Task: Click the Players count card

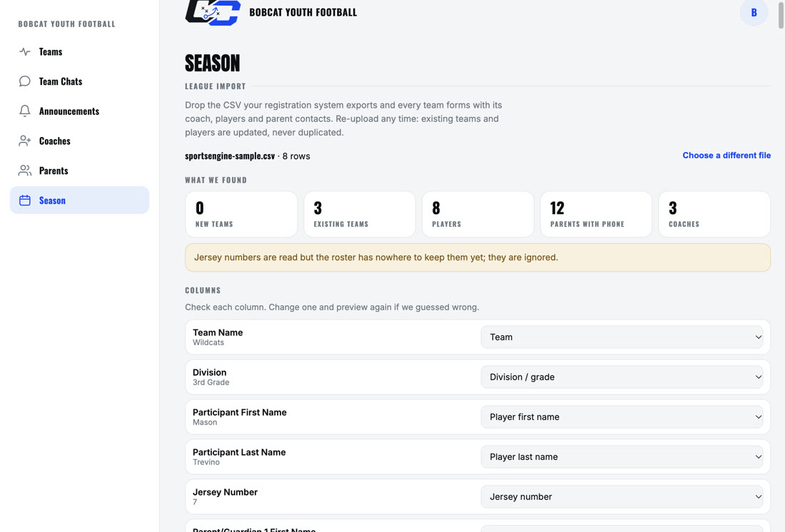Action: coord(477,214)
